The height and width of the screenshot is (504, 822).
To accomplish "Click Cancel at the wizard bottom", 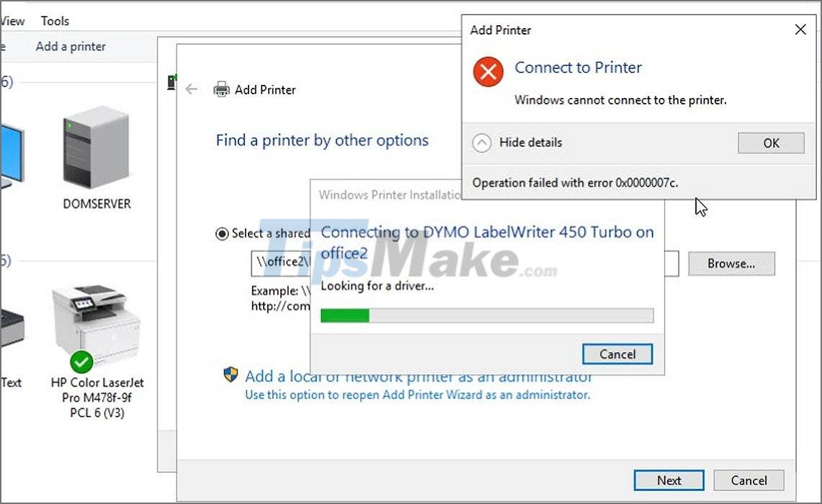I will [x=749, y=480].
